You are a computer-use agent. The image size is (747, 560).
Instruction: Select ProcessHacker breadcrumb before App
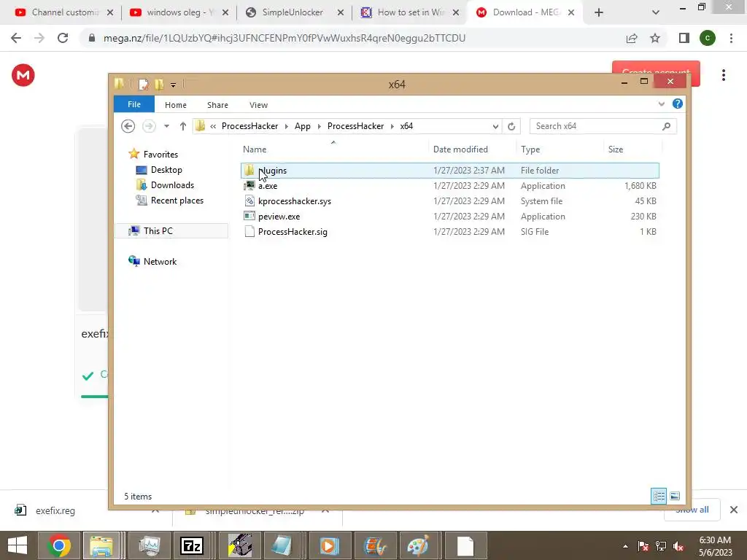click(249, 126)
